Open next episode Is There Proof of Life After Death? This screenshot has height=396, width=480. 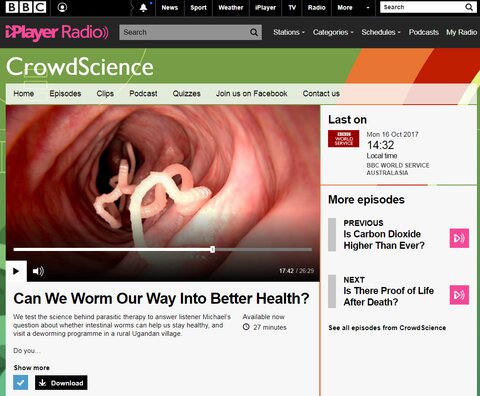389,296
